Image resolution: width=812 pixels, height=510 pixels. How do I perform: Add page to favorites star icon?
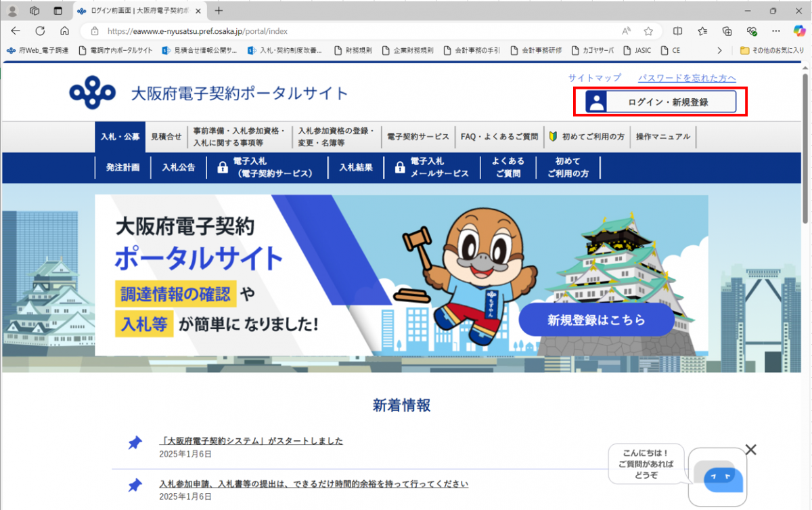point(648,31)
